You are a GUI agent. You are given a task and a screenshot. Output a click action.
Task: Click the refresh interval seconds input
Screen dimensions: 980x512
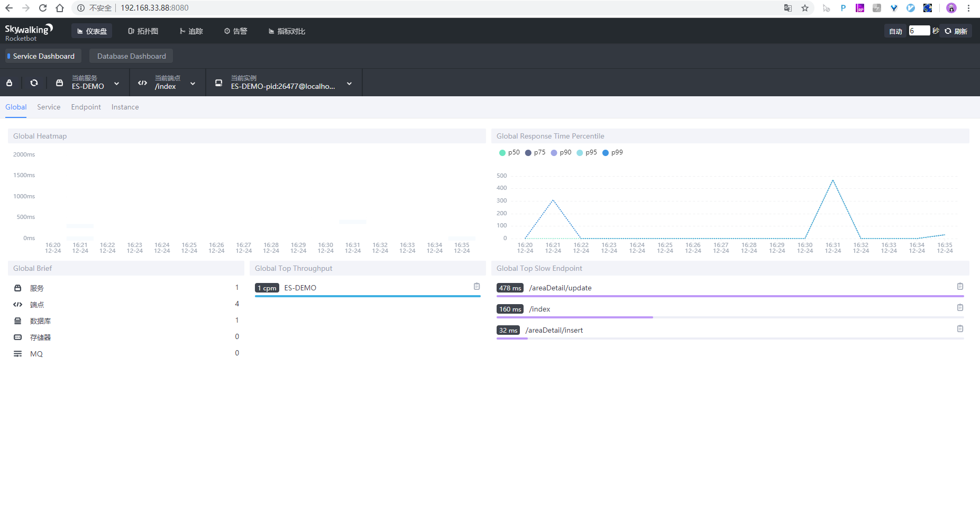(919, 31)
